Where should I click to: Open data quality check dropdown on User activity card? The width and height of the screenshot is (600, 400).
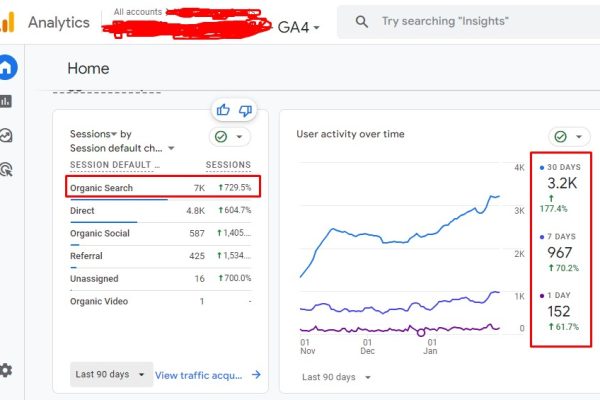click(x=568, y=136)
